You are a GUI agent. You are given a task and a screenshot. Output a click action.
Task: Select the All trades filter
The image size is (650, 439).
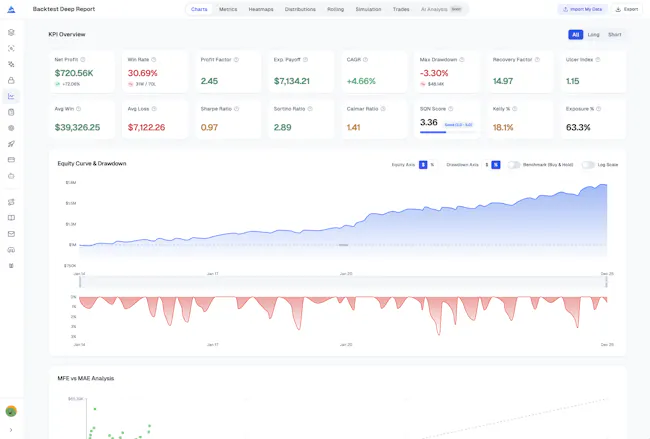(575, 35)
